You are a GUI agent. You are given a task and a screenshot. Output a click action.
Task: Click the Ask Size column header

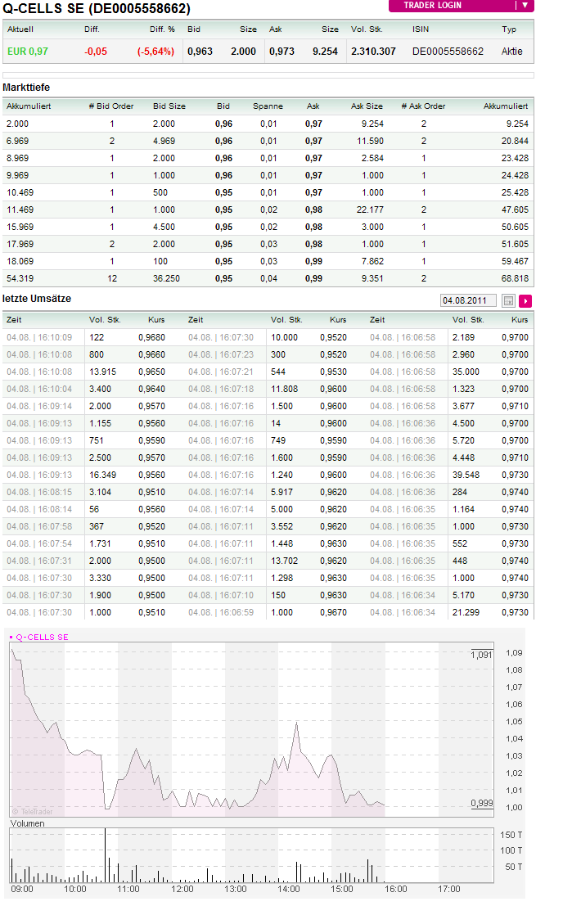pyautogui.click(x=367, y=106)
